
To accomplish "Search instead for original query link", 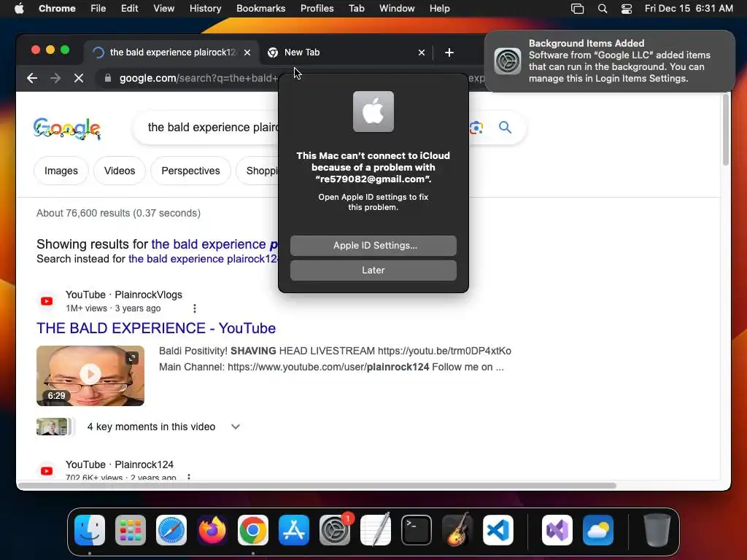I will tap(203, 259).
